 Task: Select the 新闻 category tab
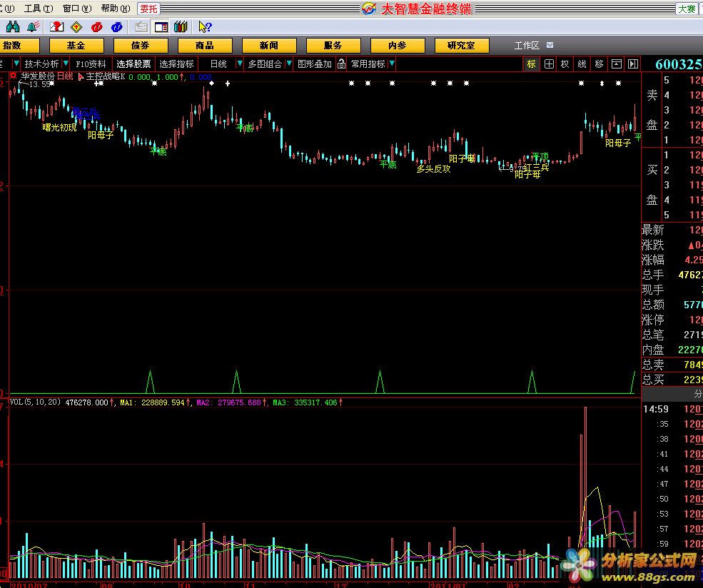coord(269,45)
